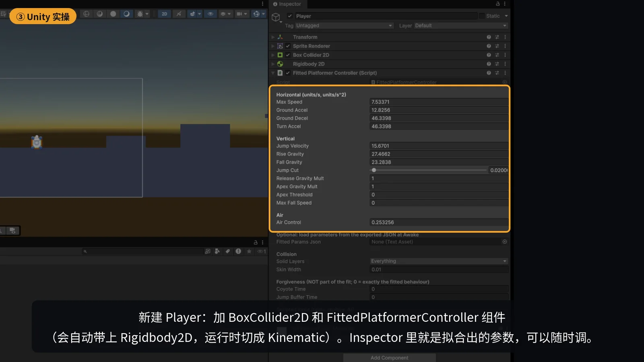
Task: Open Box Collider 2D three-dot menu
Action: click(505, 55)
